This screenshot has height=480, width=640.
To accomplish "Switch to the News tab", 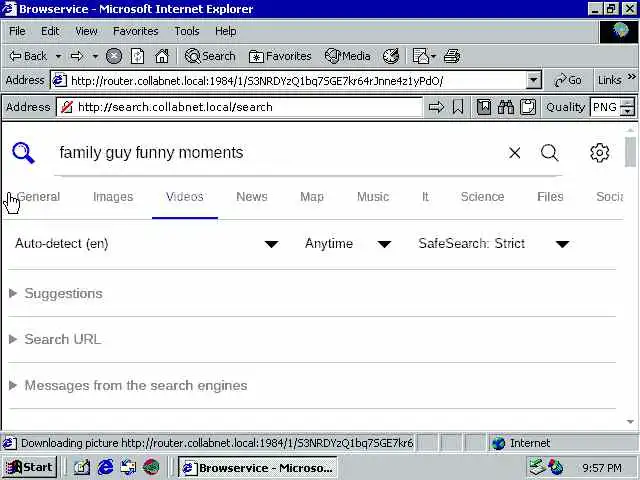I will (x=252, y=197).
